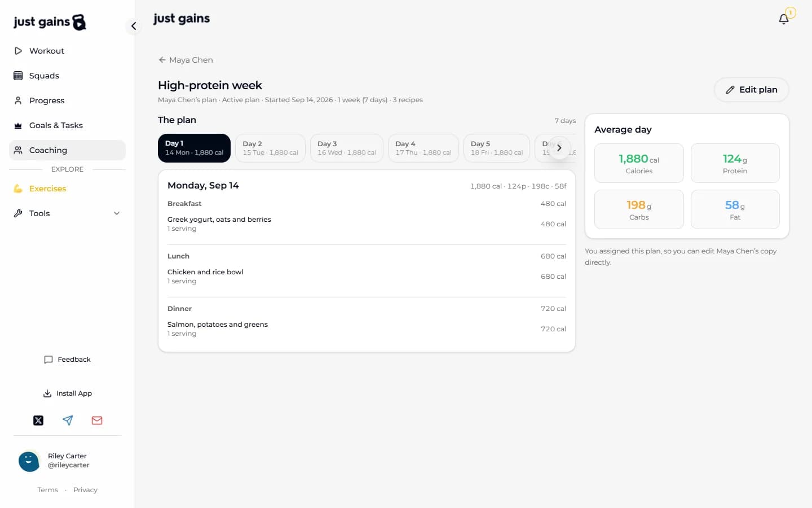812x508 pixels.
Task: Go to the Progress page
Action: pyautogui.click(x=67, y=100)
